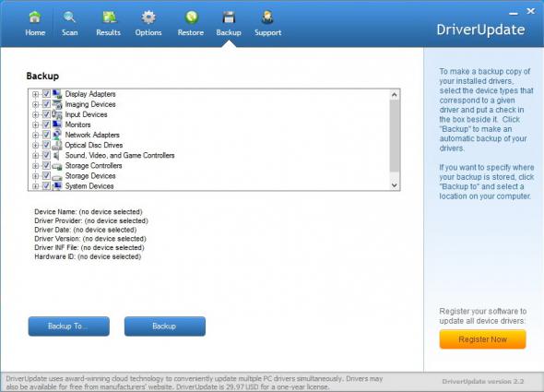544x392 pixels.
Task: Uncheck the Network Adapters checkbox
Action: (x=46, y=135)
